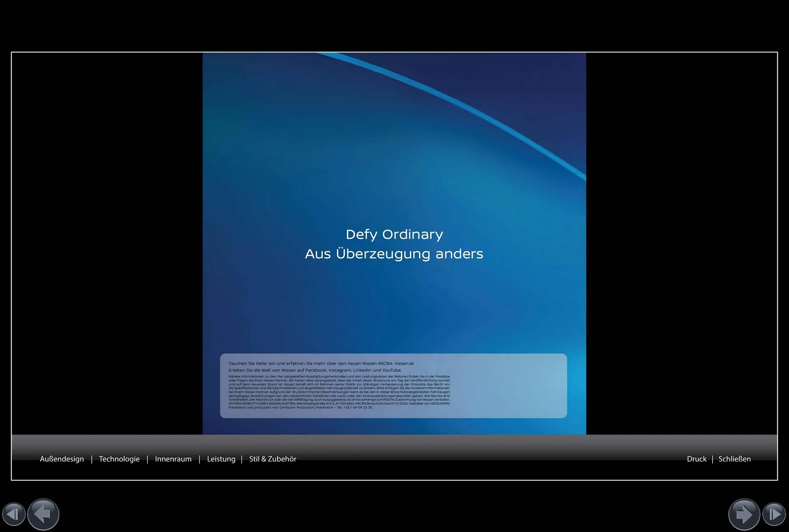This screenshot has width=789, height=532.
Task: Click Druck to print the brochure
Action: coord(697,459)
